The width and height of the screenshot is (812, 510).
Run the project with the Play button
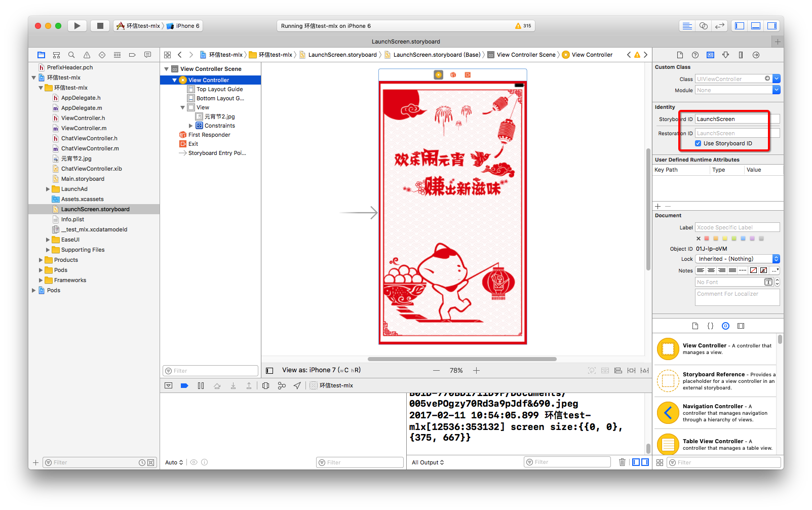(x=77, y=26)
